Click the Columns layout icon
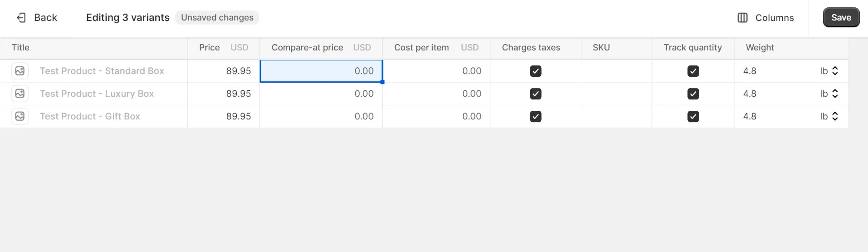 (742, 18)
